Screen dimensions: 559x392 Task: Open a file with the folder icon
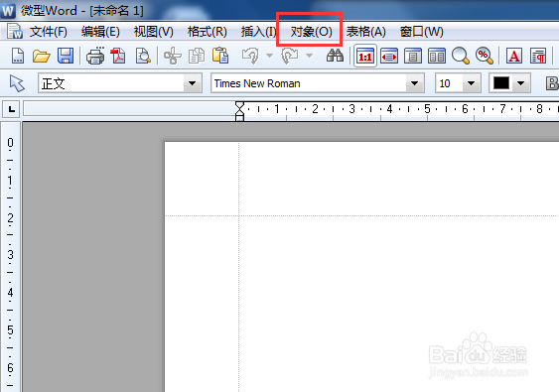(42, 56)
